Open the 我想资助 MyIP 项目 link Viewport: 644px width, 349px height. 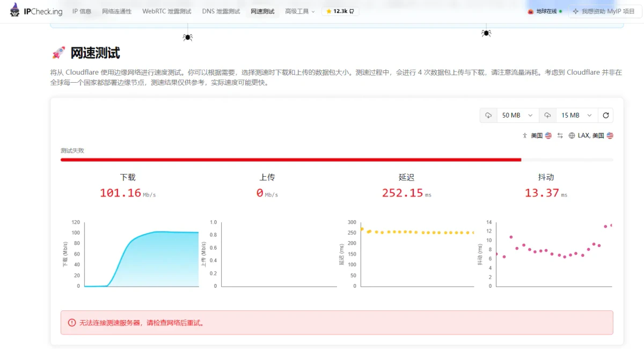point(604,11)
